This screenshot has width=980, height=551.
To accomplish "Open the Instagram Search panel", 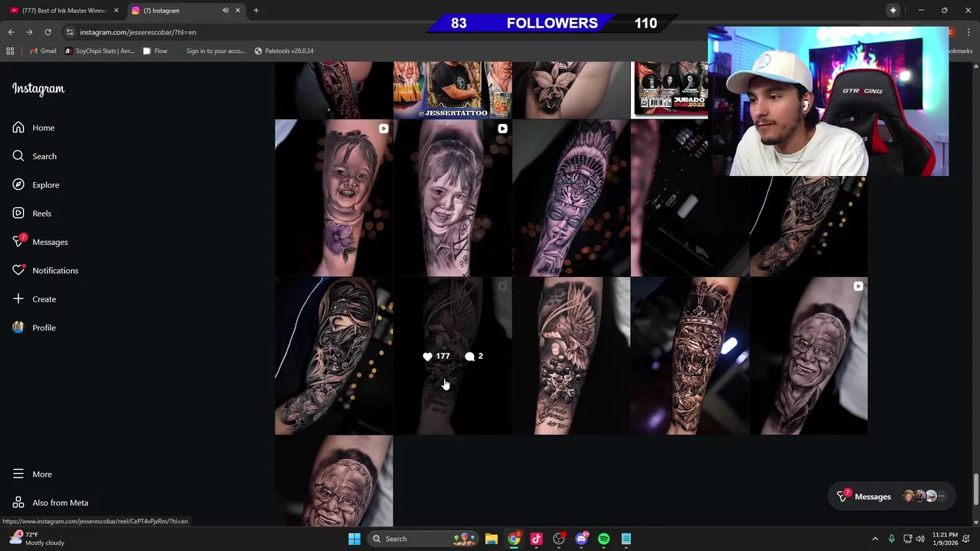I will (x=34, y=156).
